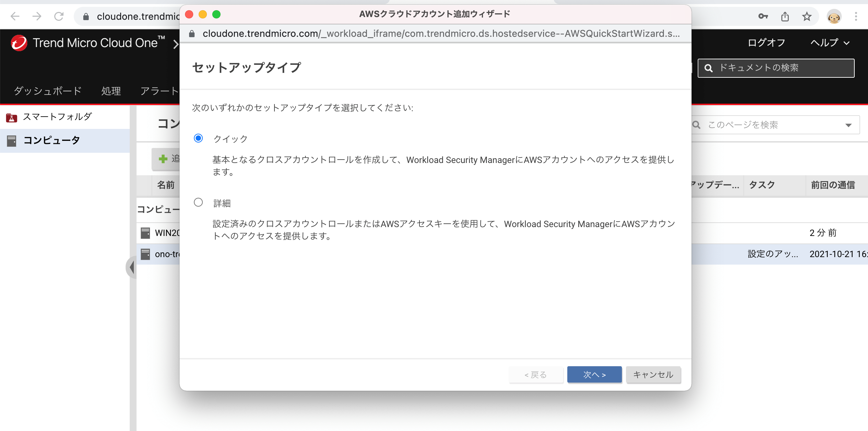
Task: Click the キャンセル button in wizard
Action: (653, 374)
